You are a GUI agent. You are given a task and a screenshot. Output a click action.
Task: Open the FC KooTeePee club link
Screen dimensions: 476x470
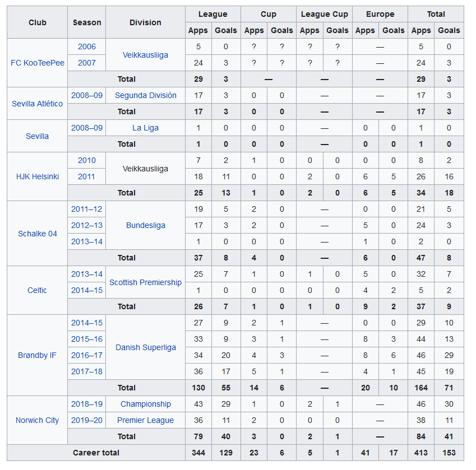coord(38,63)
